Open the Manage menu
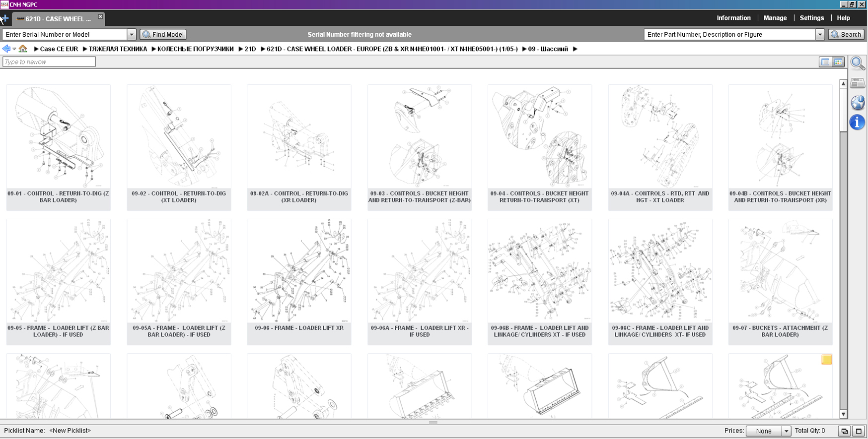 click(x=775, y=18)
